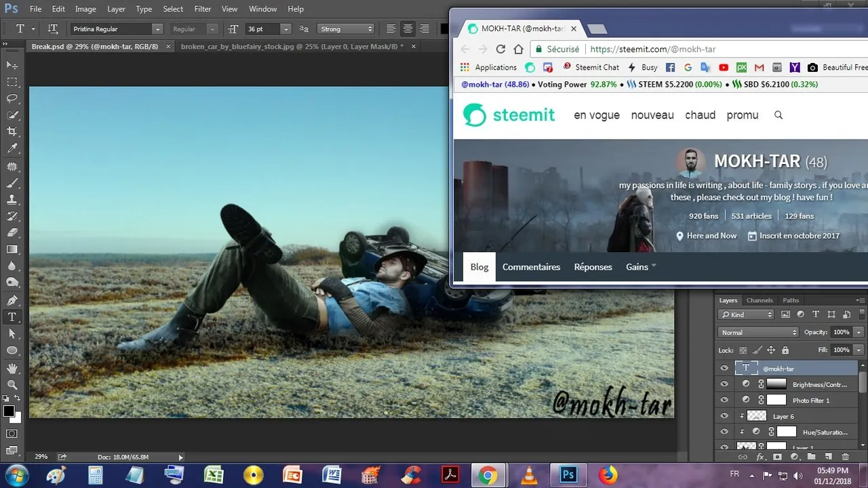Hide the @mokh-tar text layer

pyautogui.click(x=724, y=369)
